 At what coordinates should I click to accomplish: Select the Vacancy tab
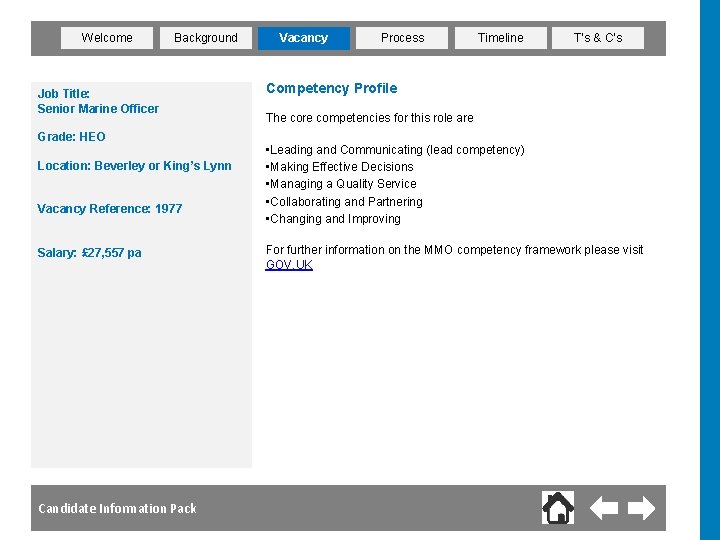tap(304, 38)
